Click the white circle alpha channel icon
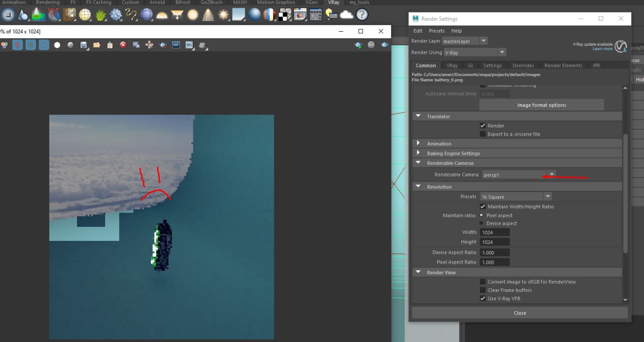 (x=57, y=45)
